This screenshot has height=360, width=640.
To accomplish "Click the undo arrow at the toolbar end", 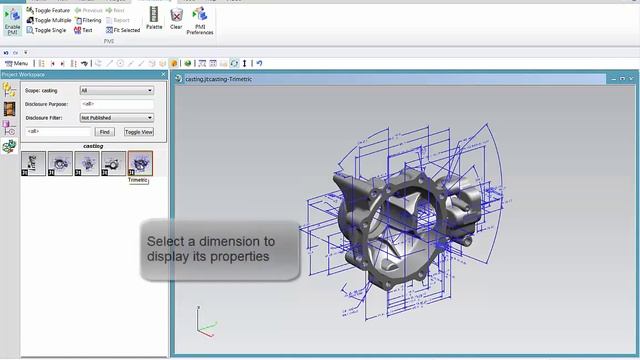I will [259, 63].
